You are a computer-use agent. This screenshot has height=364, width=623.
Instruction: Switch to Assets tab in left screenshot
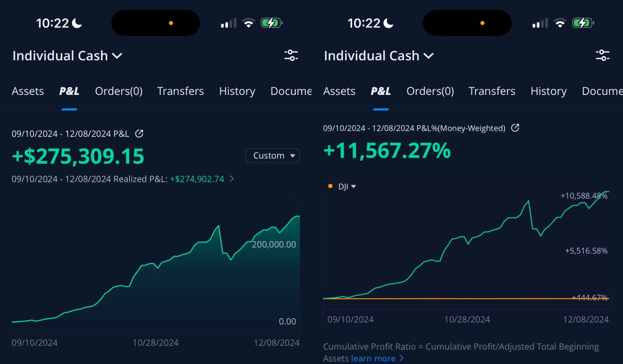click(28, 91)
